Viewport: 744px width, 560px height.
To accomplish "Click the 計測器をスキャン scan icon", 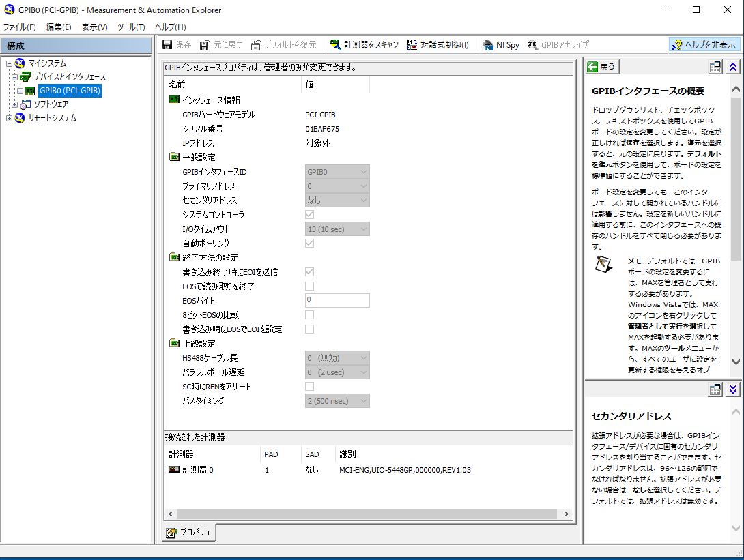I will coord(335,44).
